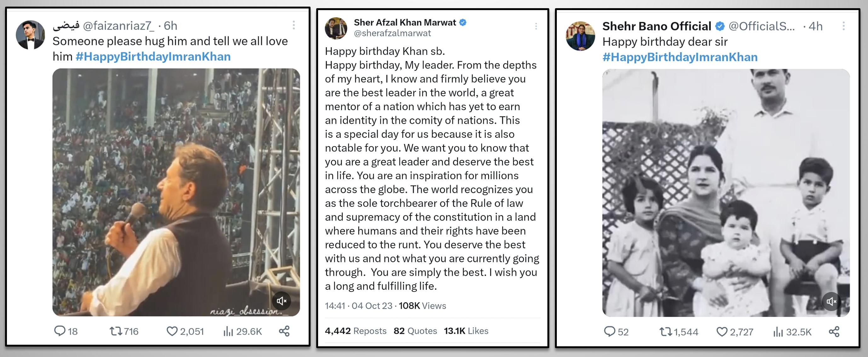This screenshot has height=357, width=868.
Task: Open #HappyBirthdayImranKhan hashtag in Shehr Bano tweet
Action: pyautogui.click(x=680, y=57)
